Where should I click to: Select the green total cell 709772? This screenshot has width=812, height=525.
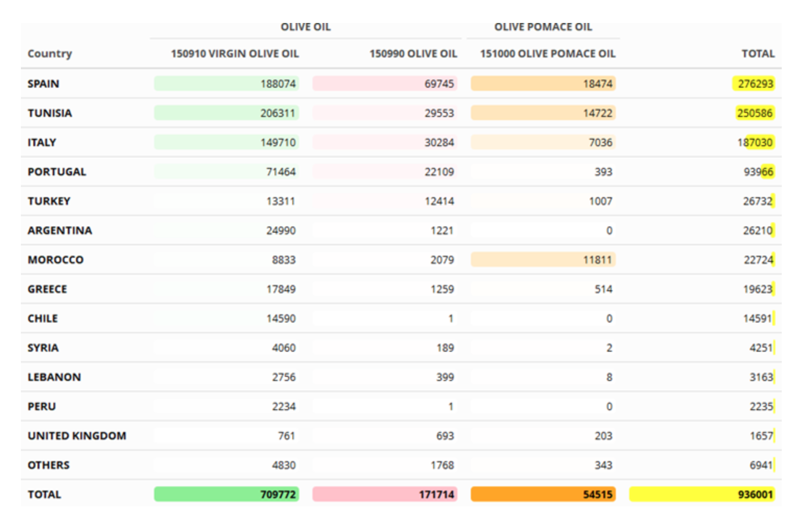pos(278,494)
